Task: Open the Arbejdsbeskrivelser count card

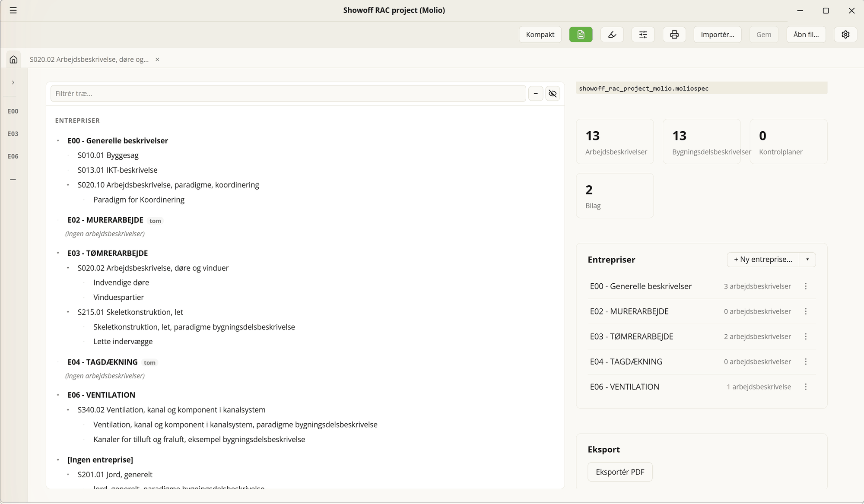Action: point(615,142)
